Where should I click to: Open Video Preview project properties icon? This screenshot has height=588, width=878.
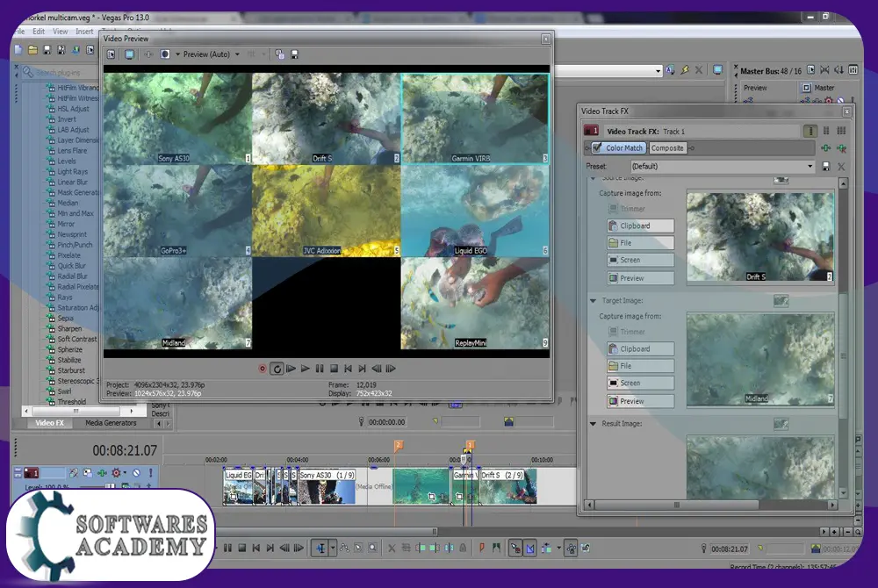[111, 54]
